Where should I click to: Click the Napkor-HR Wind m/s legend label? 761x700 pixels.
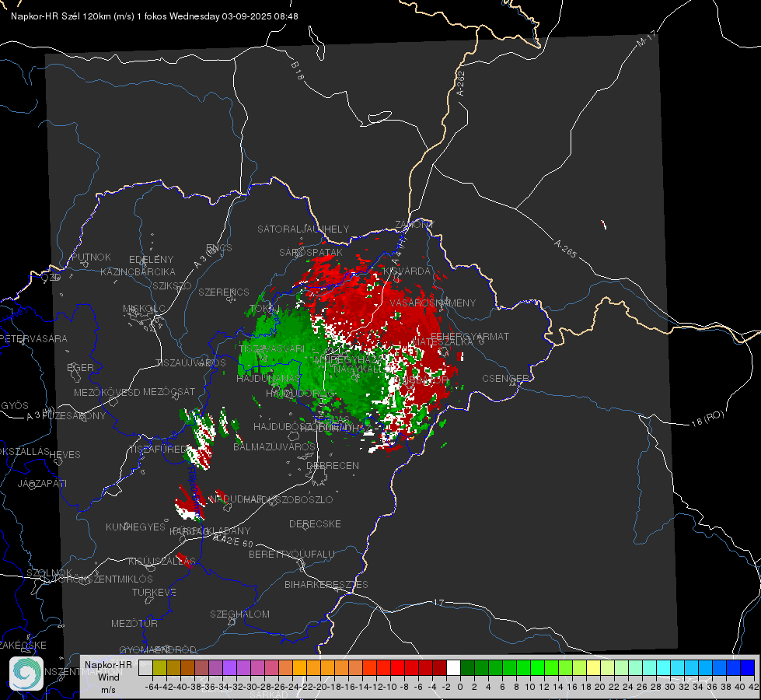(108, 677)
